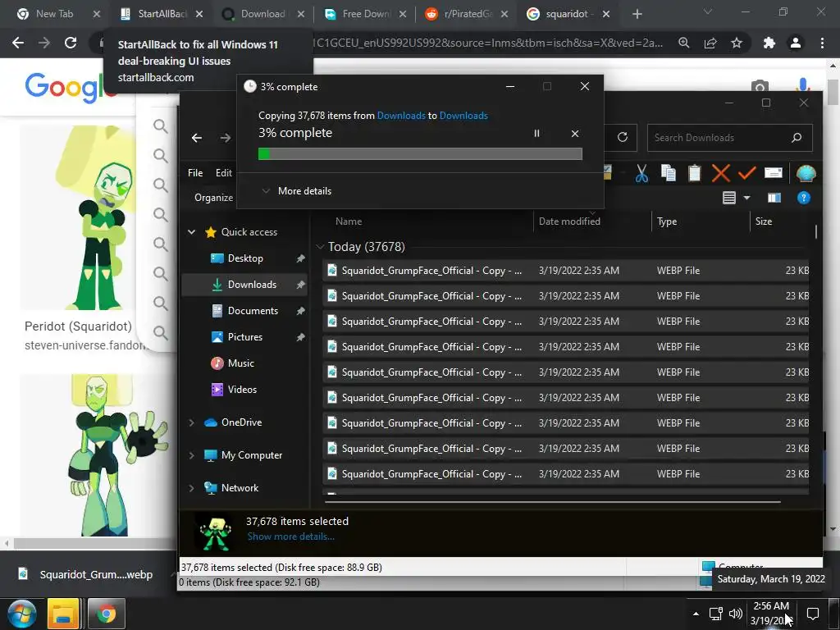Click the envelope icon in Explorer toolbar
Image resolution: width=840 pixels, height=630 pixels.
773,173
